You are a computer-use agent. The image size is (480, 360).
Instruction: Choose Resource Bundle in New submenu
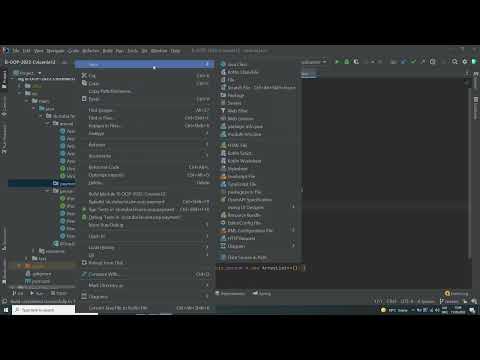coord(259,215)
